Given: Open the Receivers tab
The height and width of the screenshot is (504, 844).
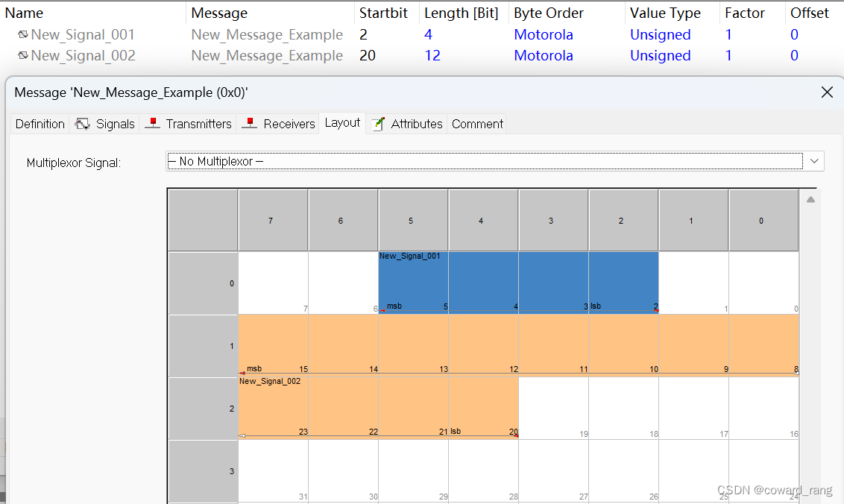Looking at the screenshot, I should 278,124.
